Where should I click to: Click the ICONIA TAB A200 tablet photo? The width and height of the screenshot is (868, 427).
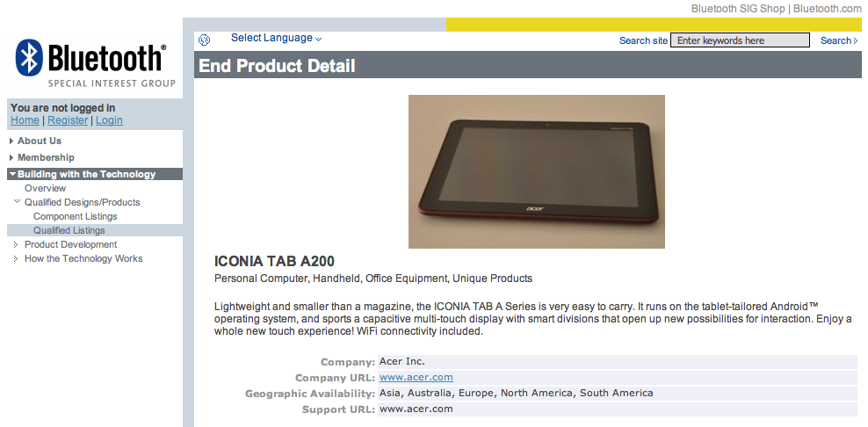tap(537, 171)
